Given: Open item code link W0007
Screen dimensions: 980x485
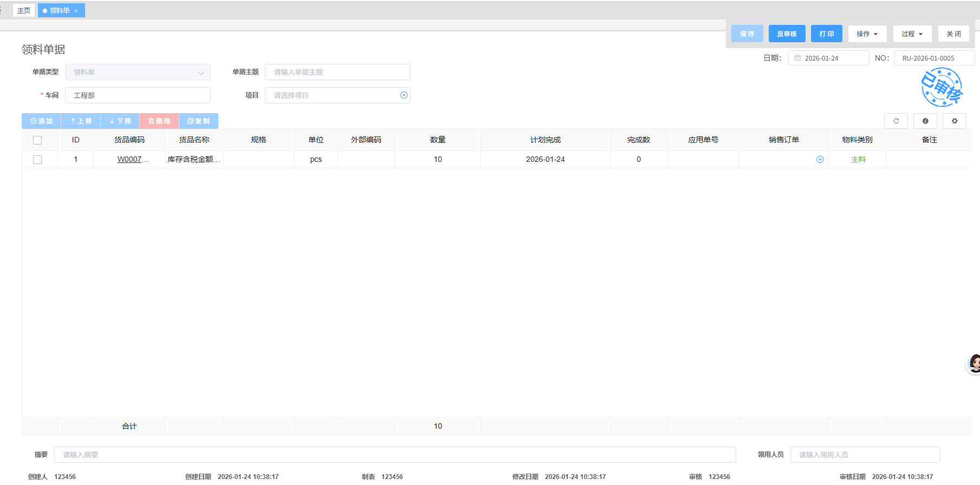Looking at the screenshot, I should point(130,160).
